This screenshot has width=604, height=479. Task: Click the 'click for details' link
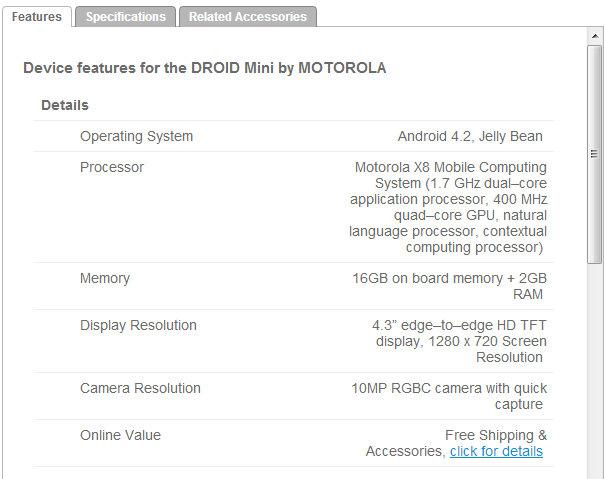[496, 451]
